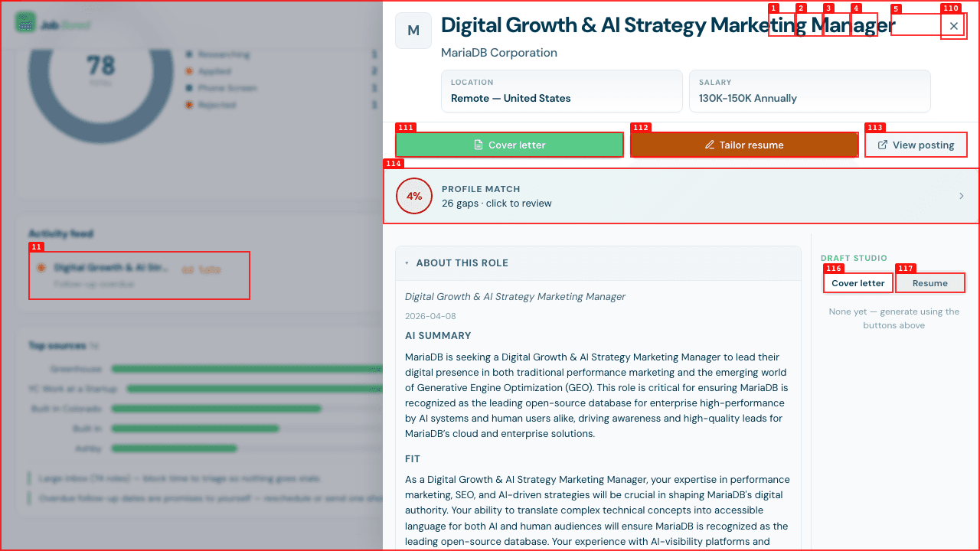Click the MariaDB "M" company avatar

413,31
